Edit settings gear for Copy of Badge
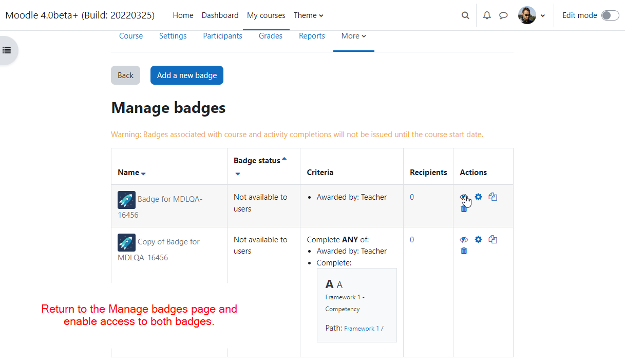This screenshot has height=364, width=625. pos(479,239)
